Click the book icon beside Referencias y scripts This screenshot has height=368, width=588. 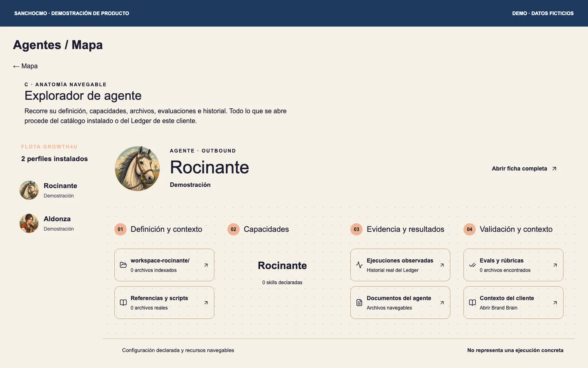(123, 303)
